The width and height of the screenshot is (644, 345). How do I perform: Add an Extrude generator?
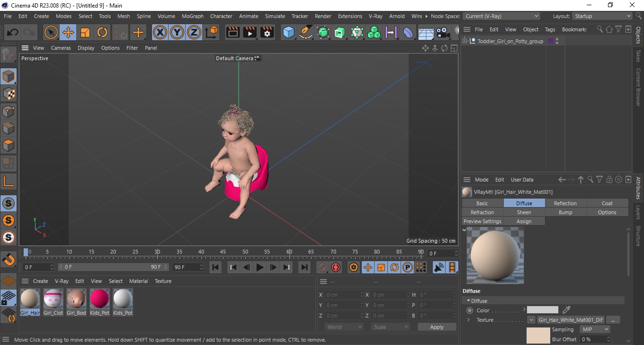point(340,32)
